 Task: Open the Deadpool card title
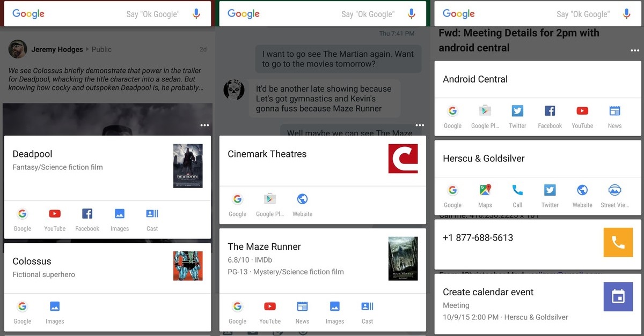32,154
